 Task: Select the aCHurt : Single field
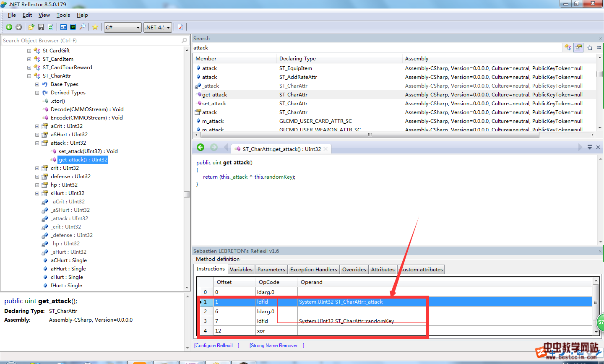(68, 260)
